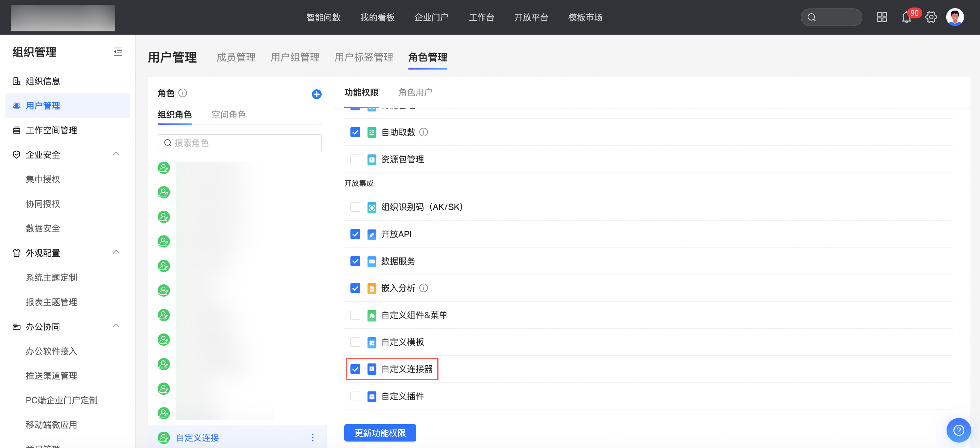Viewport: 980px width, 448px height.
Task: Open more options for 自定义连接 role
Action: point(313,438)
